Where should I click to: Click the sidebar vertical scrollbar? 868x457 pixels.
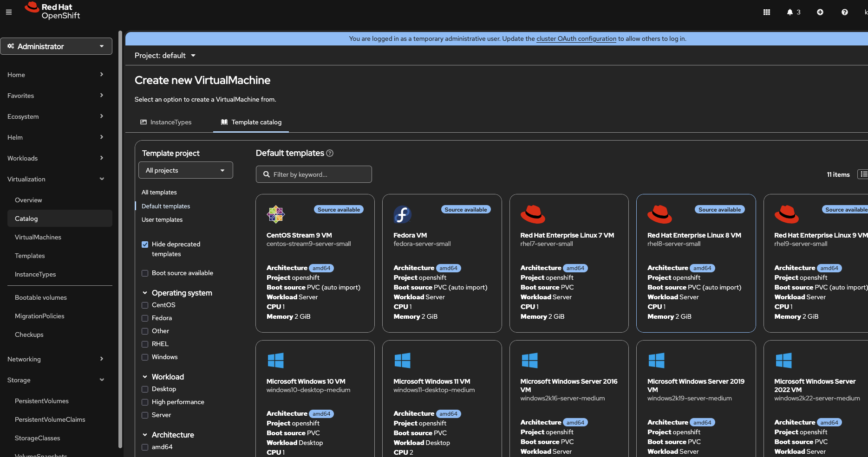[x=120, y=239]
